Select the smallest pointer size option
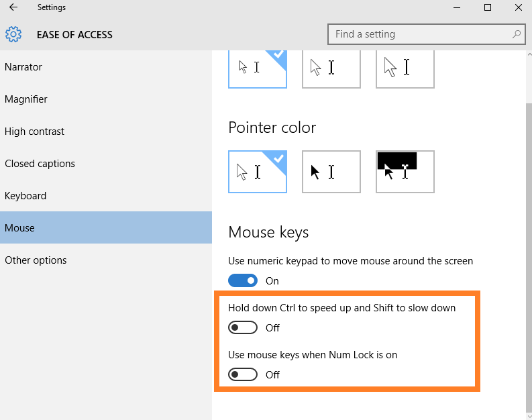This screenshot has height=420, width=532. pyautogui.click(x=258, y=68)
